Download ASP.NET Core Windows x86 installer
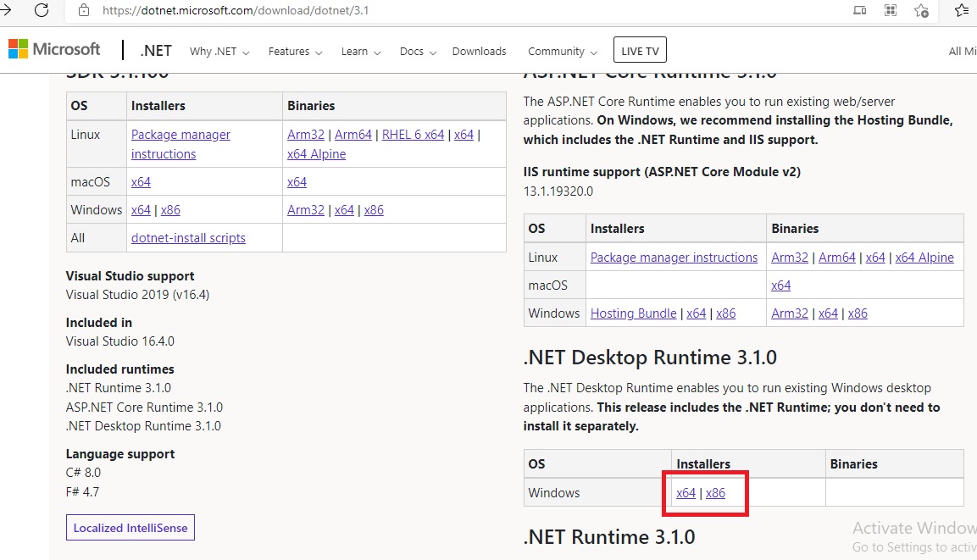This screenshot has width=977, height=560. [x=726, y=313]
